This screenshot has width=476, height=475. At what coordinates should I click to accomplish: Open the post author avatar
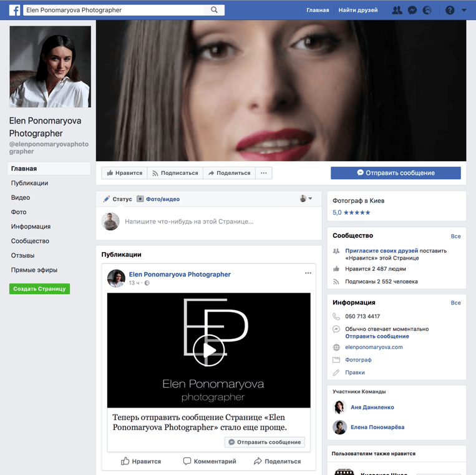coord(116,278)
